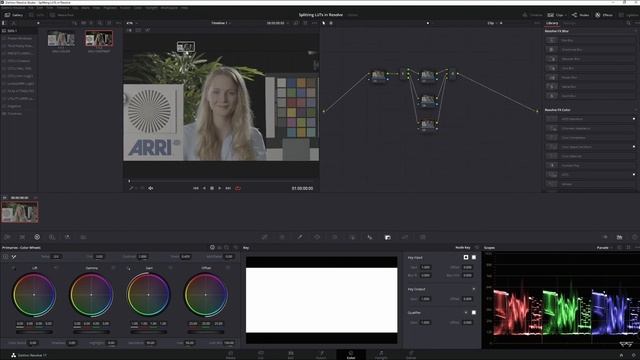This screenshot has height=360, width=640.
Task: Click the Gamma color wheel center
Action: click(91, 295)
